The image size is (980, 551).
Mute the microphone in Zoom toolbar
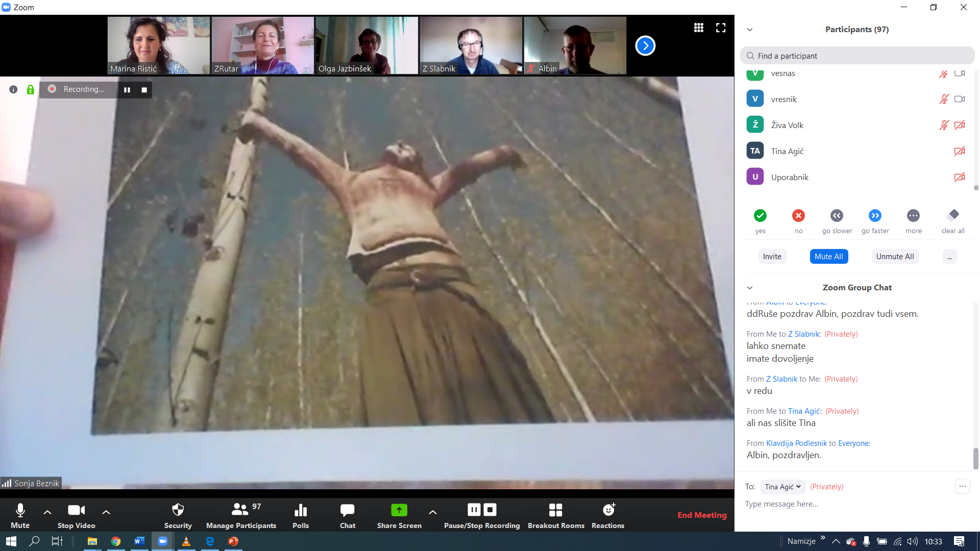tap(20, 515)
